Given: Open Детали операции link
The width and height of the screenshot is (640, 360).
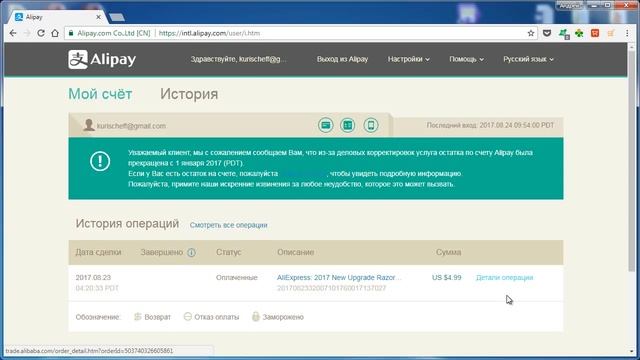Looking at the screenshot, I should [504, 278].
